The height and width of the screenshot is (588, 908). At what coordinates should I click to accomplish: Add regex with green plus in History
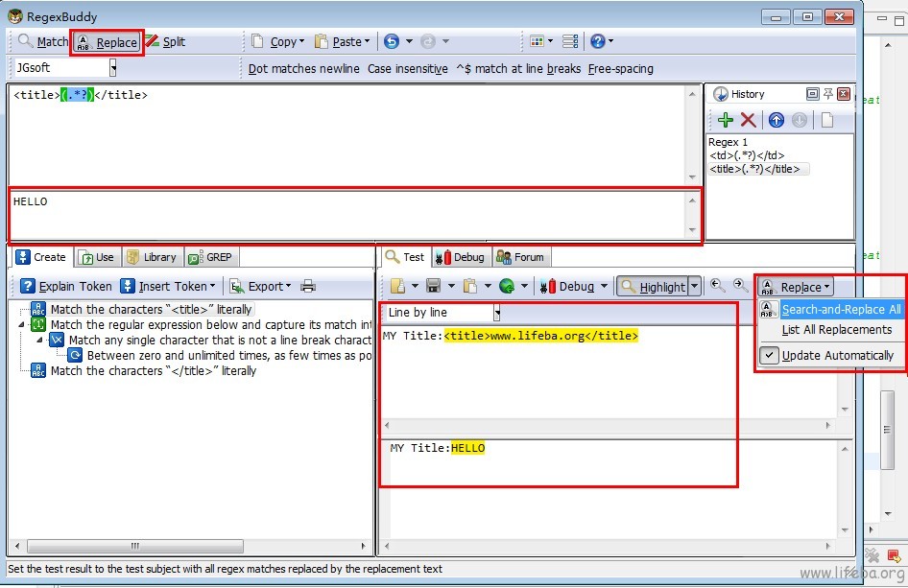pos(725,120)
